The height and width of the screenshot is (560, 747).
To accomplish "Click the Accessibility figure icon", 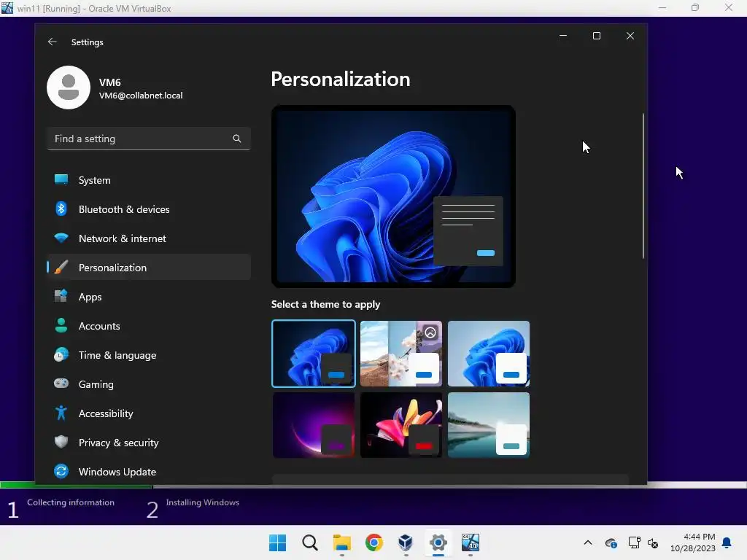I will click(x=61, y=413).
